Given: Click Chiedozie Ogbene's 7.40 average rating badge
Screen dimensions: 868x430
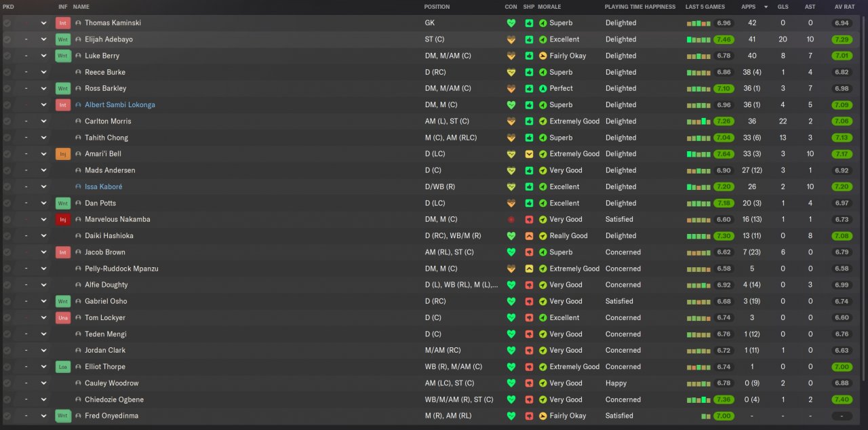Looking at the screenshot, I should click(842, 399).
